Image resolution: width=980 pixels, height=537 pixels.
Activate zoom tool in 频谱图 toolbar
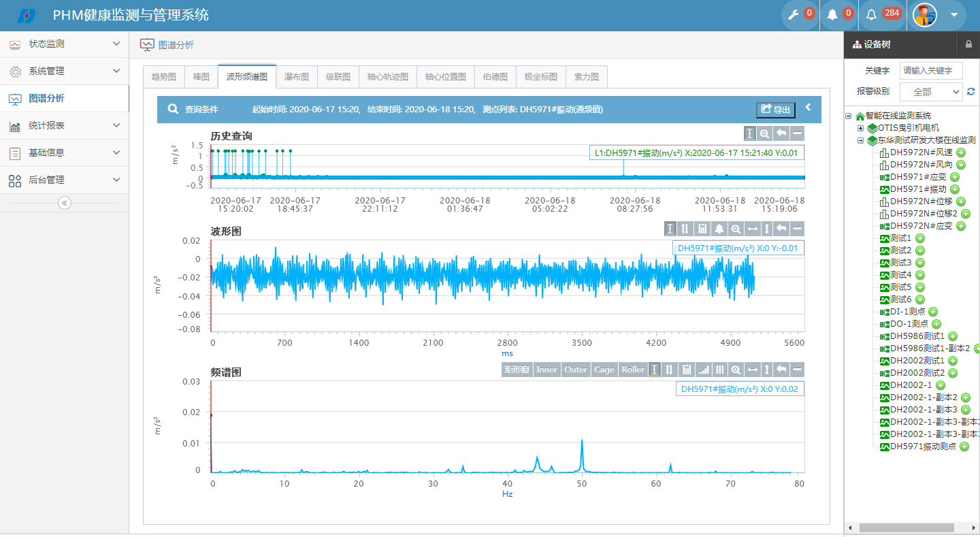(736, 370)
